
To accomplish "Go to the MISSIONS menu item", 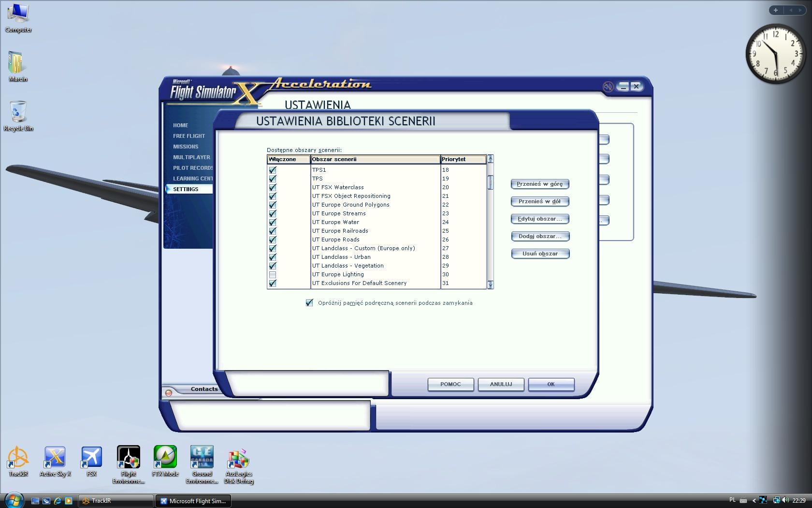I will click(186, 147).
